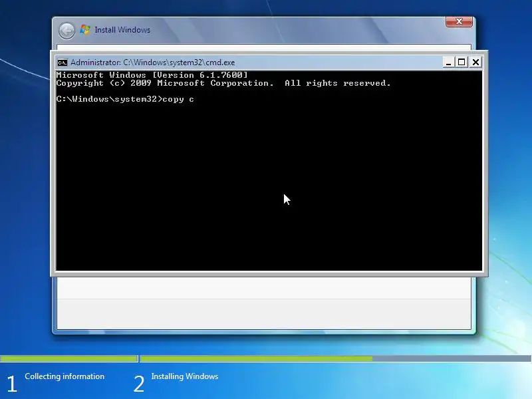
Task: Click the 'Install Windows' title text
Action: tap(122, 30)
